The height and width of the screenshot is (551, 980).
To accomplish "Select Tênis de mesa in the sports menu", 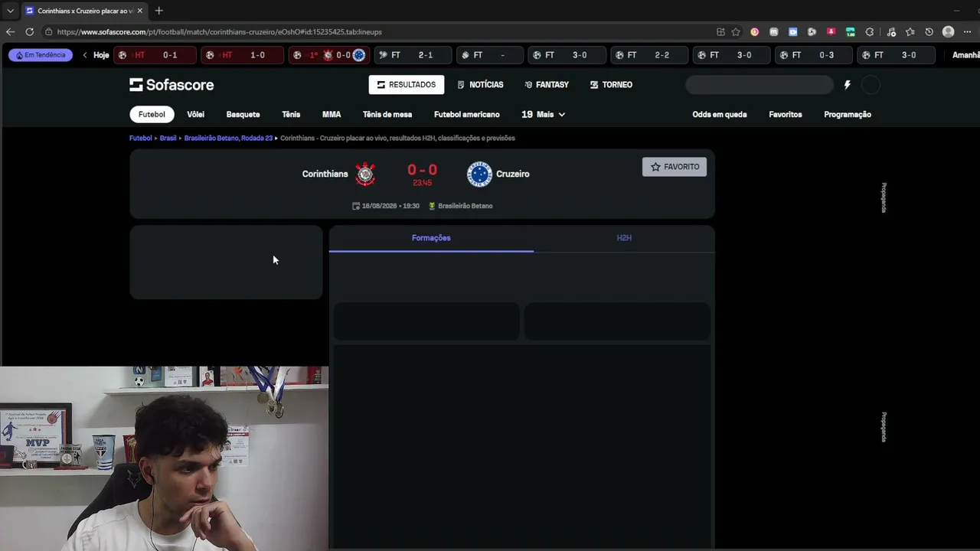I will click(x=387, y=115).
